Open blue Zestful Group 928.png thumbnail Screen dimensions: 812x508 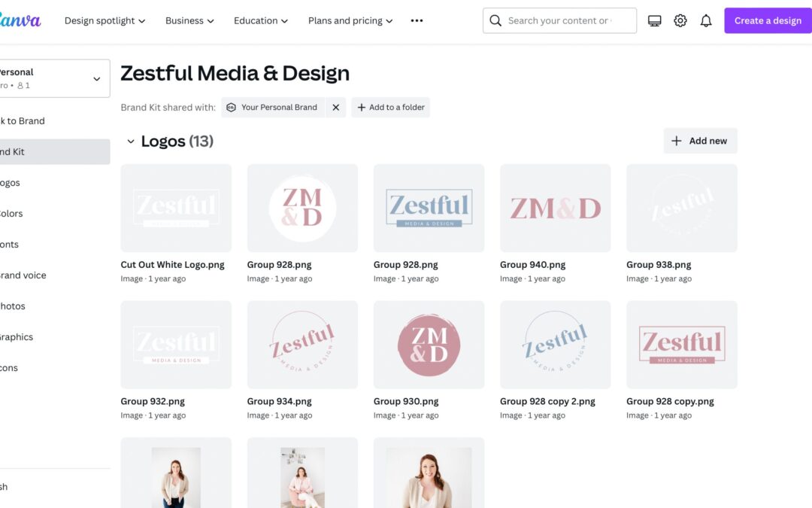point(429,208)
